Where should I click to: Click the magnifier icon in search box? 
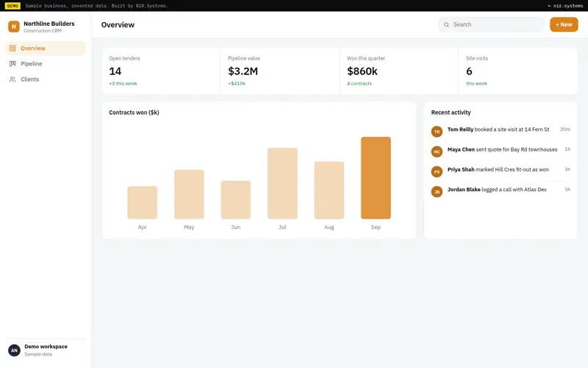coord(446,25)
